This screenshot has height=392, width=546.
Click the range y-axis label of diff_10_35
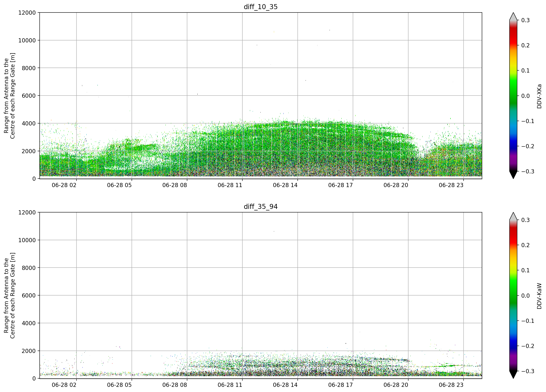[10, 96]
